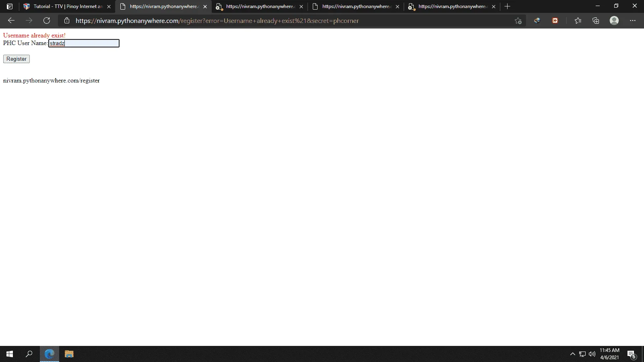Screen dimensions: 644x362
Task: Open Settings and more menu
Action: [x=633, y=21]
